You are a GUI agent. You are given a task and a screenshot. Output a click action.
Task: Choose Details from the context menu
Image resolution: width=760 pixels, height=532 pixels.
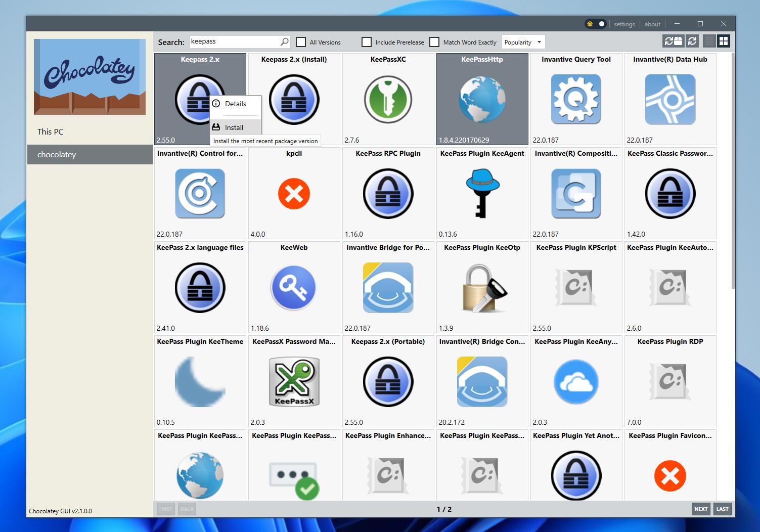[236, 104]
